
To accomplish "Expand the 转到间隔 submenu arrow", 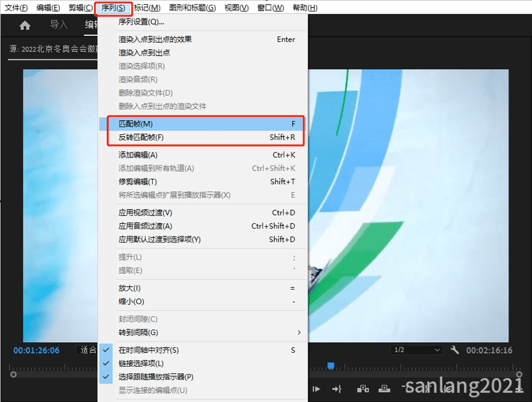I will 299,332.
